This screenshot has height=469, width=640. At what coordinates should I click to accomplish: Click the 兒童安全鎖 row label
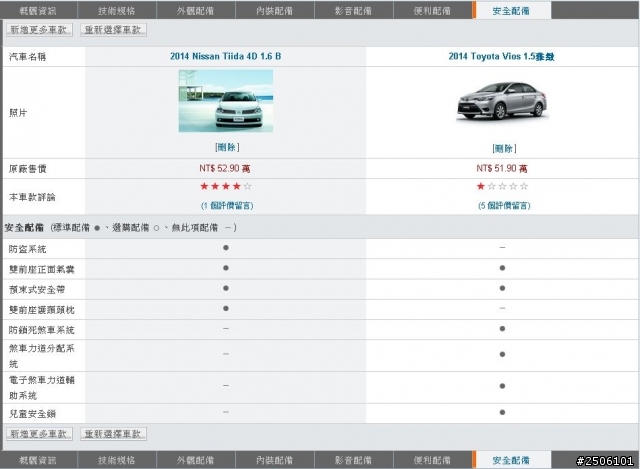[x=32, y=414]
